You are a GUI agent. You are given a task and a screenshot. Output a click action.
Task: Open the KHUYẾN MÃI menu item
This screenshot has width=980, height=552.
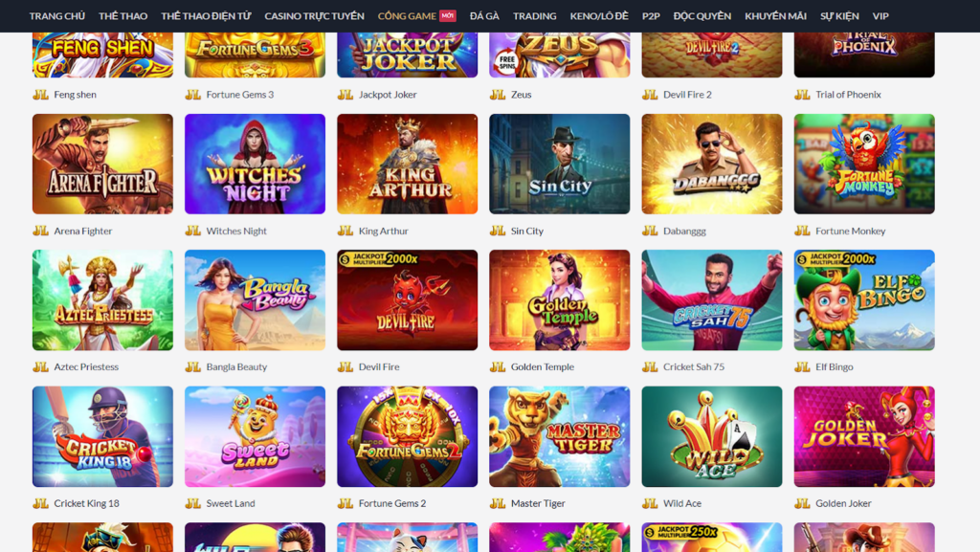(775, 16)
